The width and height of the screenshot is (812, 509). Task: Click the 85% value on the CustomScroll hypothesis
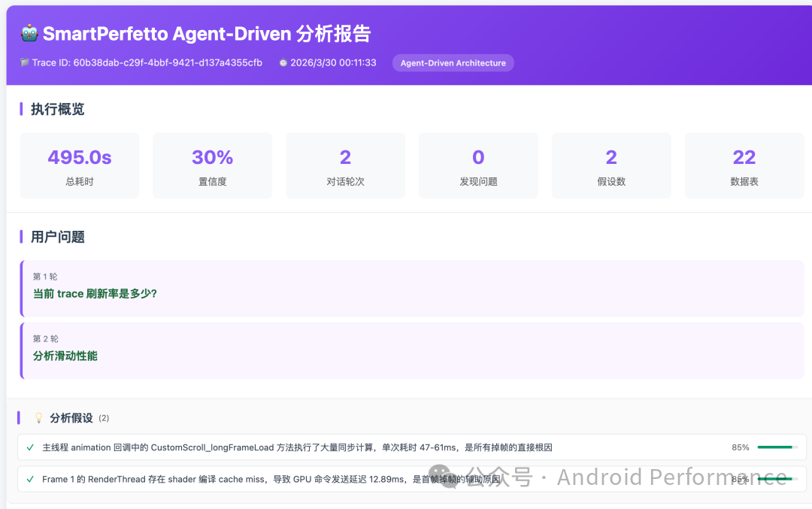[740, 447]
